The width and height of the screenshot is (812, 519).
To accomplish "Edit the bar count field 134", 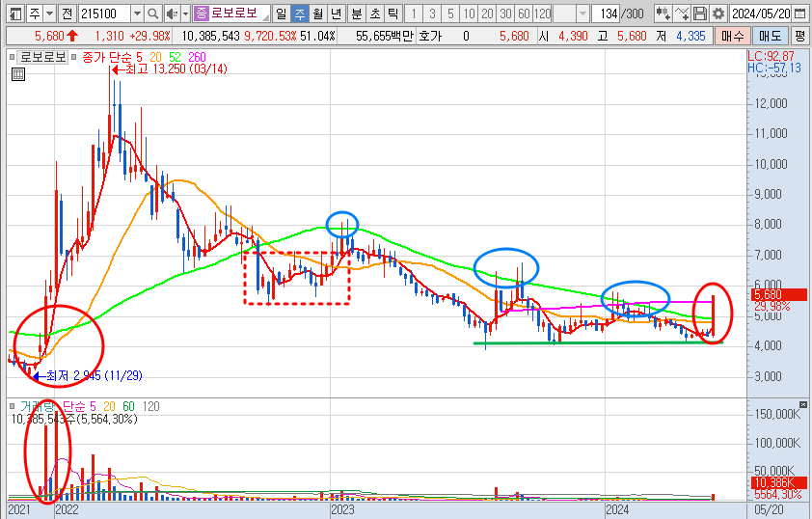I will coord(605,14).
